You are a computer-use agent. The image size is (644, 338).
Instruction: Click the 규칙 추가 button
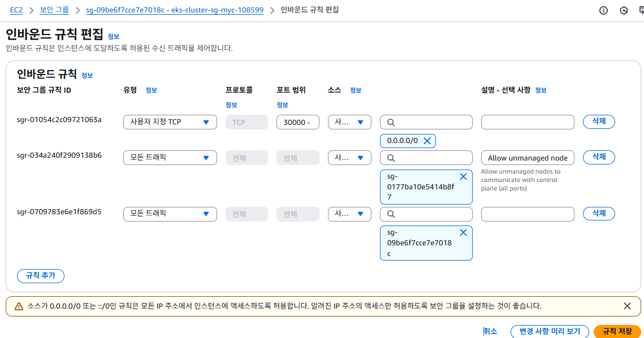[x=41, y=276]
